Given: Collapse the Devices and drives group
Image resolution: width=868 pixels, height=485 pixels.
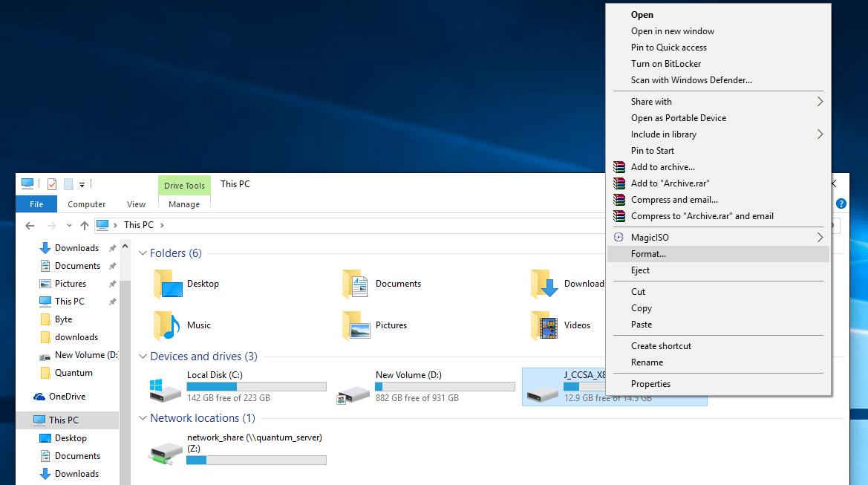Looking at the screenshot, I should tap(143, 357).
